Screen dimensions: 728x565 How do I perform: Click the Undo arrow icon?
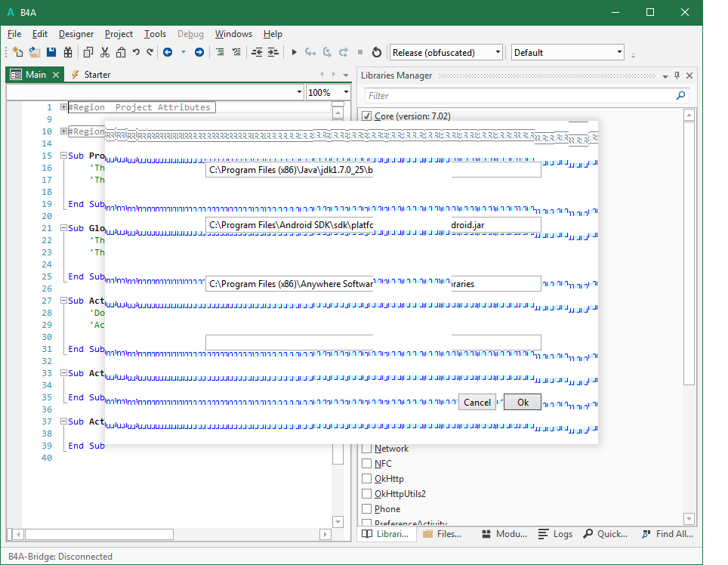tap(136, 52)
